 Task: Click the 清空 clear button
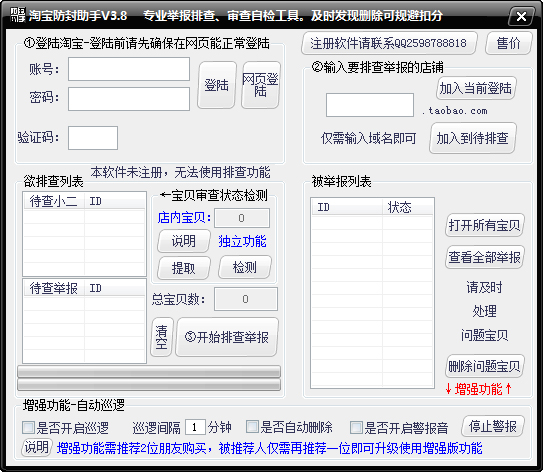coord(162,337)
